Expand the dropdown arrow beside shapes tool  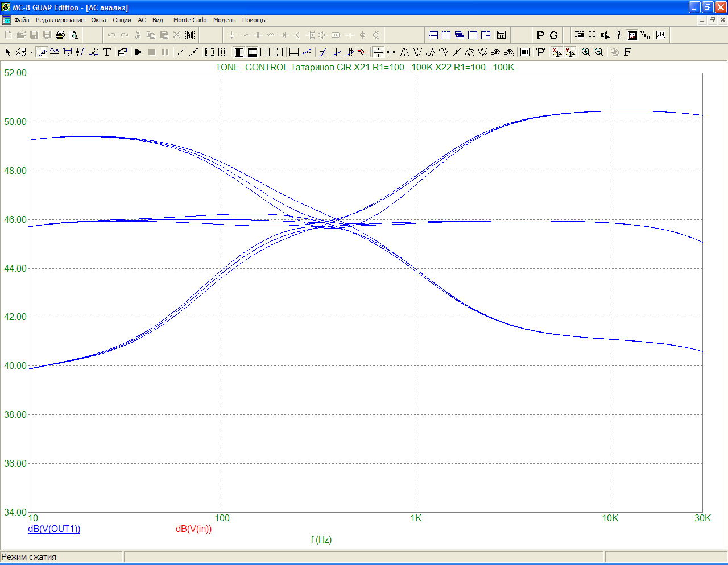31,52
